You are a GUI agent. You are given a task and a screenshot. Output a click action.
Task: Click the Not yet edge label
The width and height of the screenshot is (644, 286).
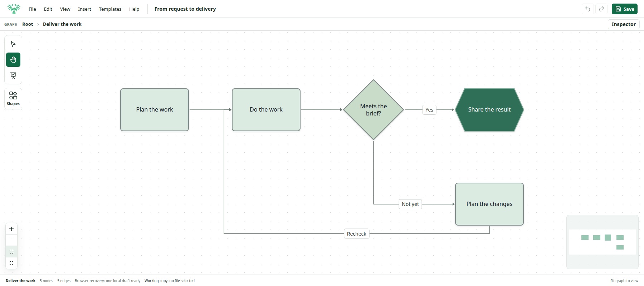click(410, 204)
